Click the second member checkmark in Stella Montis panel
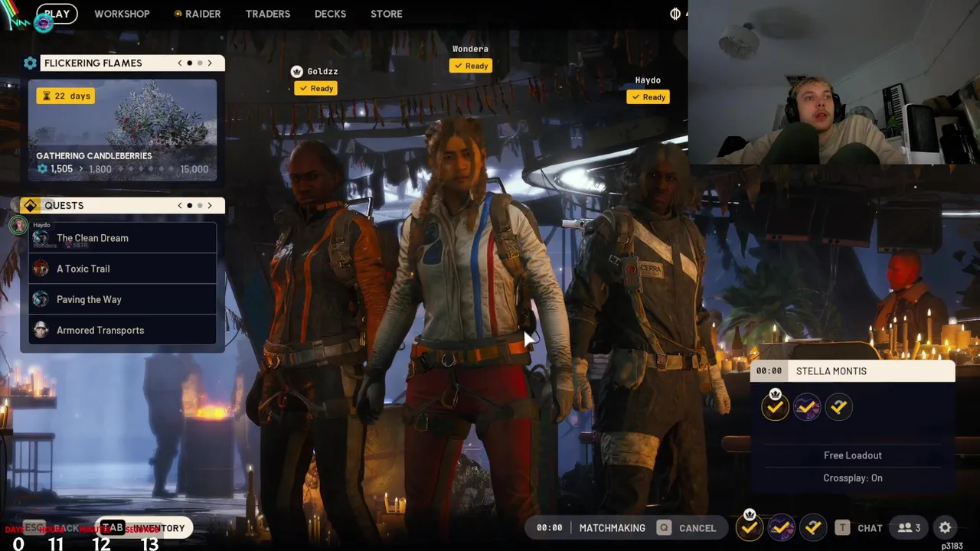 pyautogui.click(x=807, y=407)
